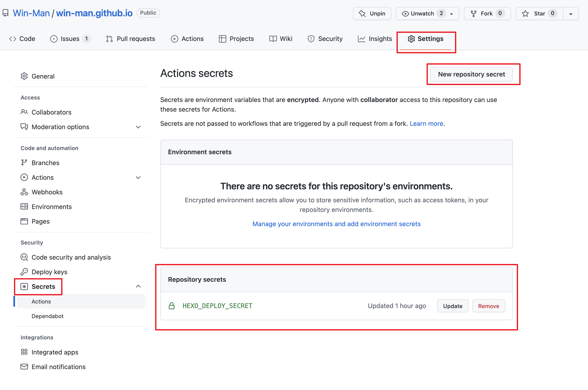Screen dimensions: 588x390
Task: Click the Webhooks icon in sidebar
Action: point(24,192)
